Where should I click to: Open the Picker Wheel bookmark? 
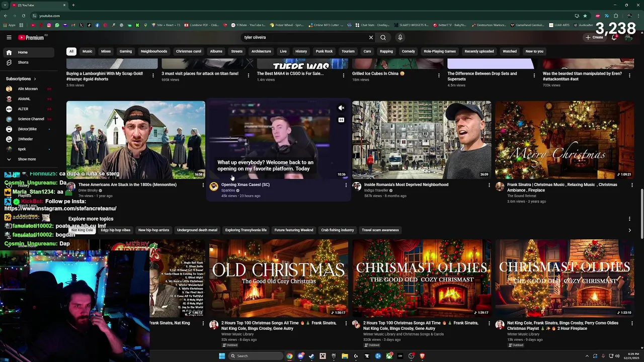pyautogui.click(x=287, y=25)
